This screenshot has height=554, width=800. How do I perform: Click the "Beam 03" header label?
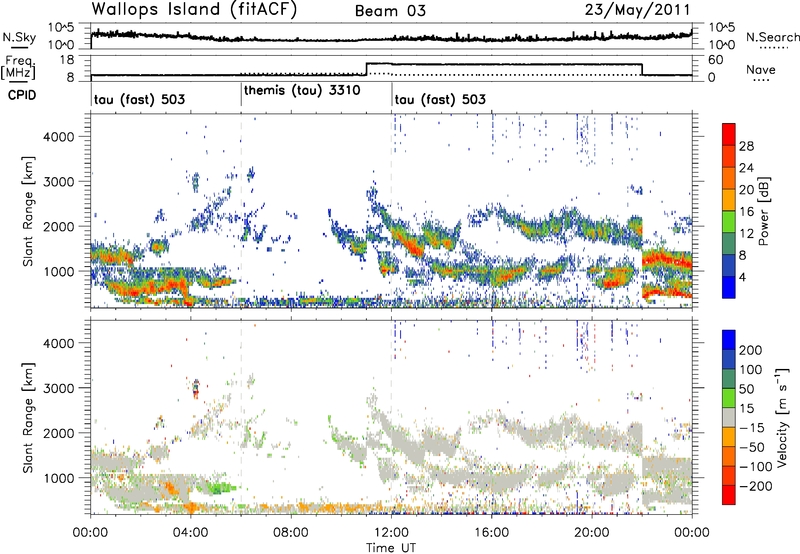pos(390,11)
